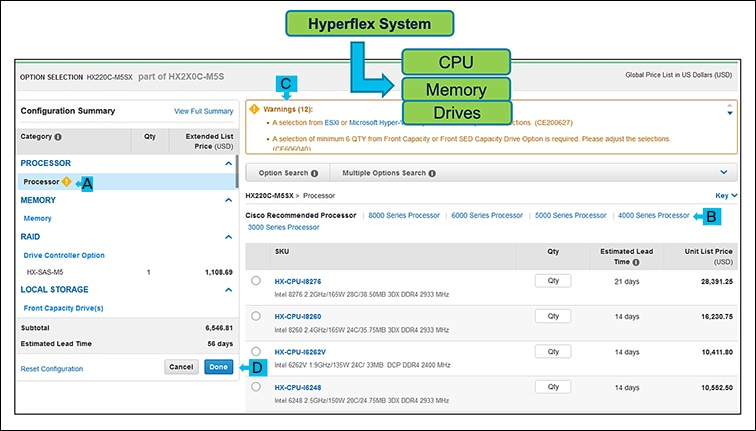
Task: Click the Qty field for HX-CPU-I6262V
Action: pyautogui.click(x=552, y=351)
